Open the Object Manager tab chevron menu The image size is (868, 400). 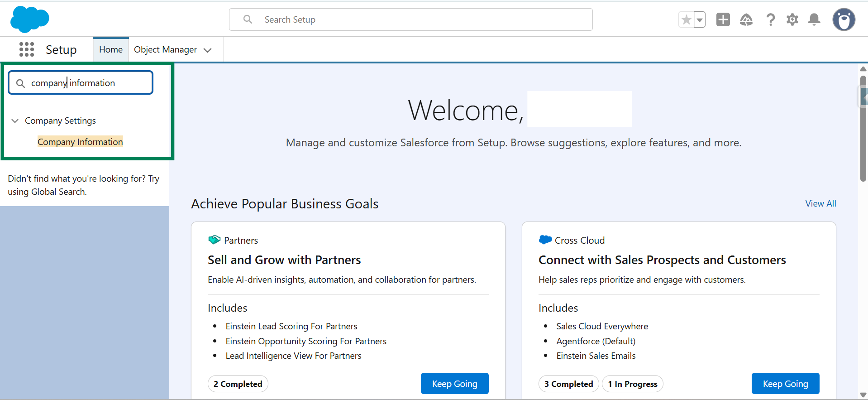point(208,50)
